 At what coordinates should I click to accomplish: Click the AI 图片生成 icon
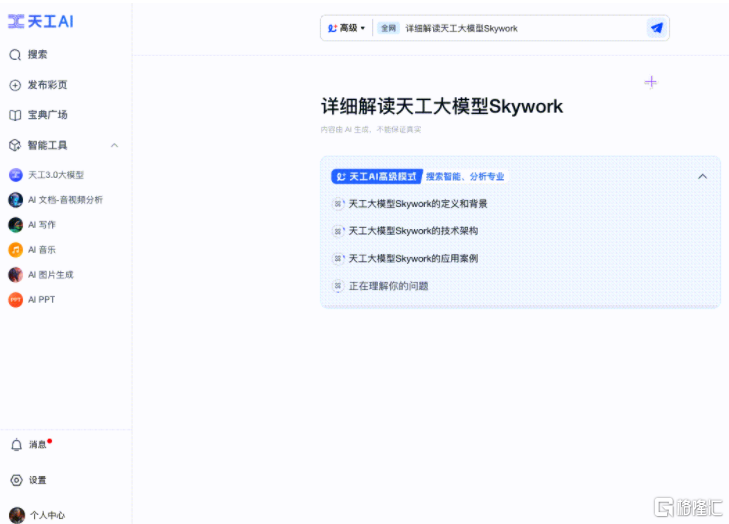pos(15,275)
